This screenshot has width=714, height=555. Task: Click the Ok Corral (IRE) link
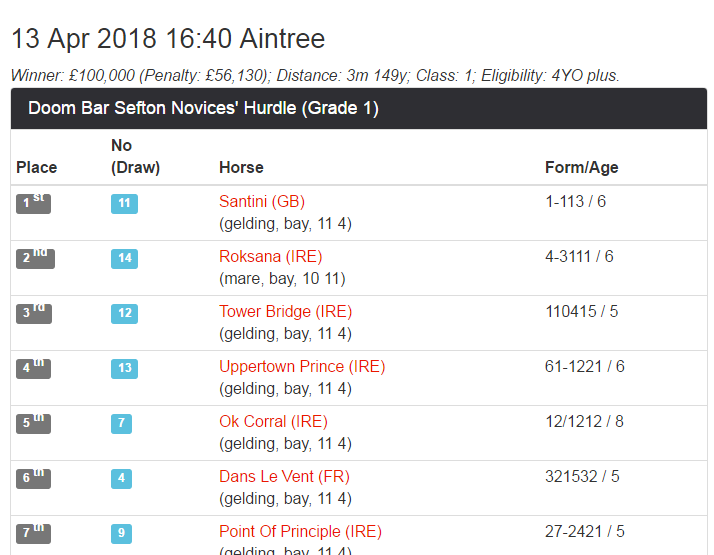(x=273, y=422)
